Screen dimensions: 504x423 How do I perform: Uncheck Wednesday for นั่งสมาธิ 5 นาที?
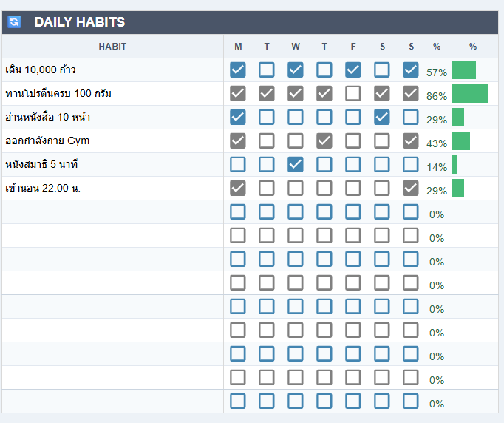[x=296, y=165]
